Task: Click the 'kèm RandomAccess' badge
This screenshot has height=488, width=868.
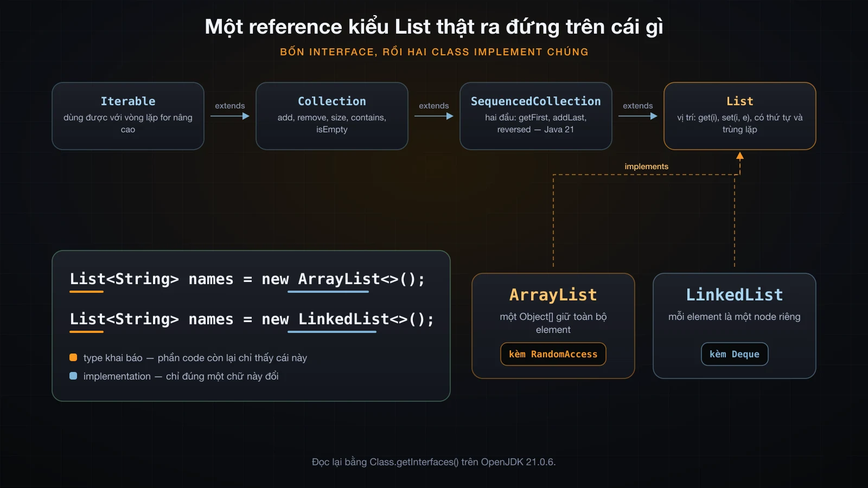Action: [553, 354]
